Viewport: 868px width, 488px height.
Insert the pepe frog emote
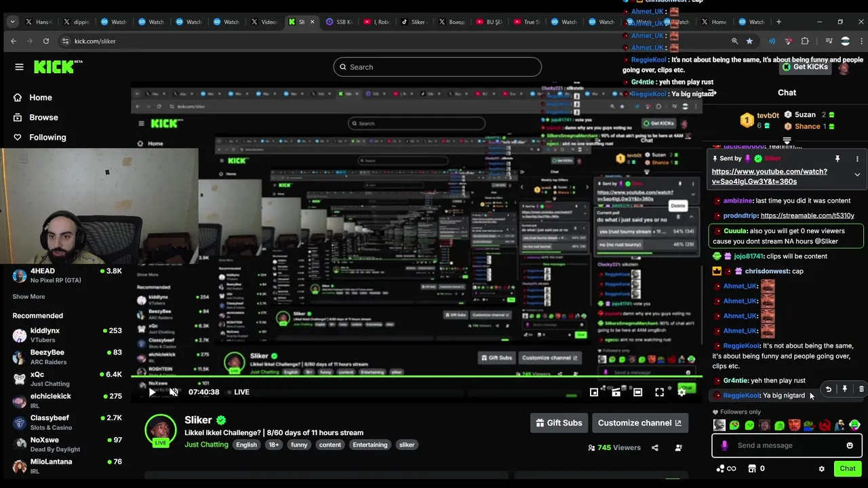click(x=809, y=426)
